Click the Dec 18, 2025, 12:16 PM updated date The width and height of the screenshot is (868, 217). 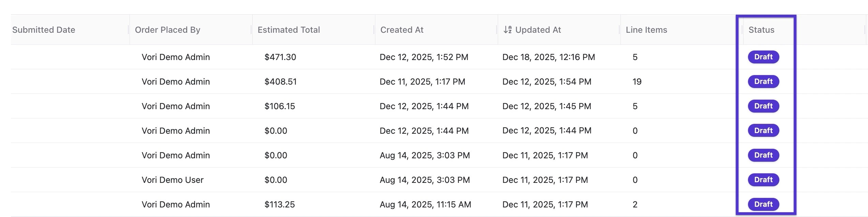(x=548, y=57)
